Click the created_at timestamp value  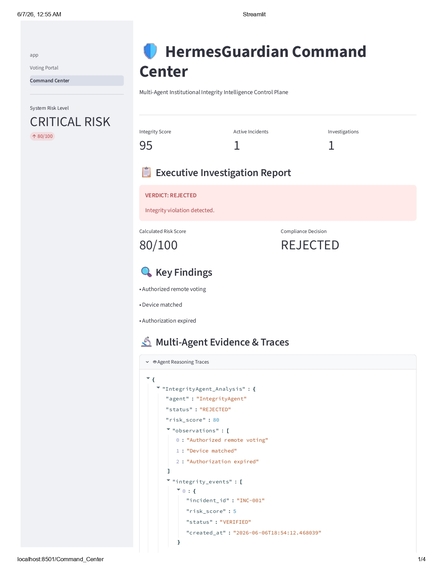click(277, 533)
